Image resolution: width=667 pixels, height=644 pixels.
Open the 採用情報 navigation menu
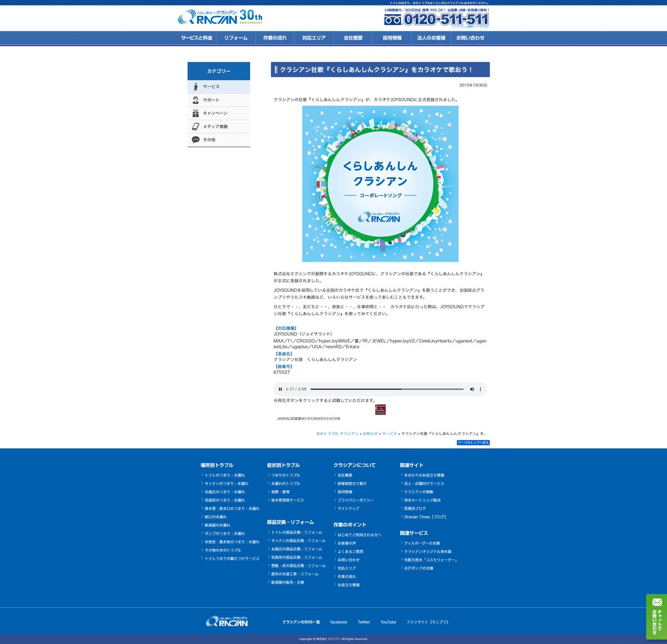pos(392,38)
